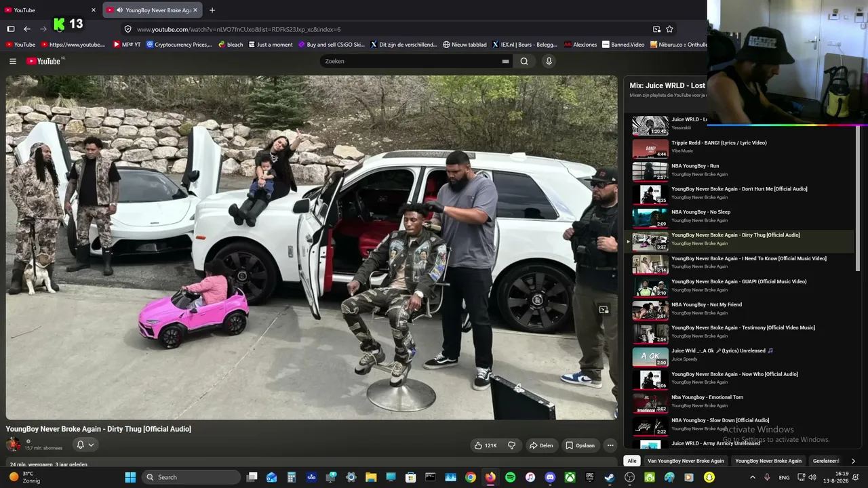868x488 pixels.
Task: Show hidden system tray icons chevron
Action: pos(752,477)
